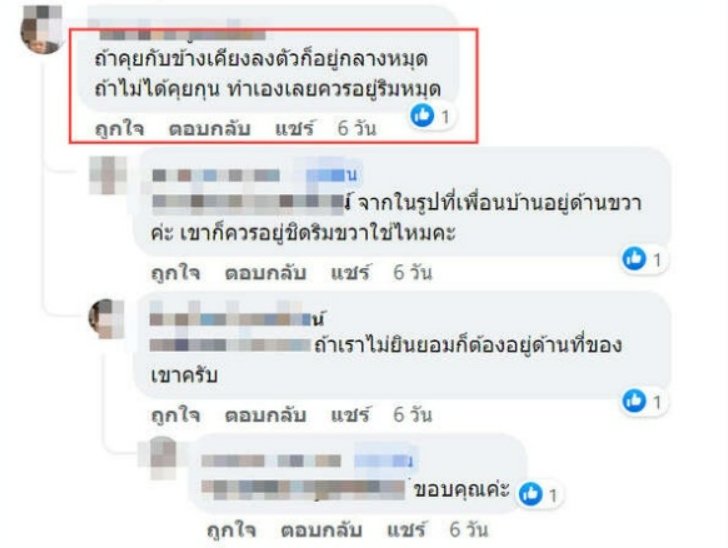Open blurred author name of ขอบคุณค่ะ reply
This screenshot has height=548, width=728.
(x=306, y=461)
